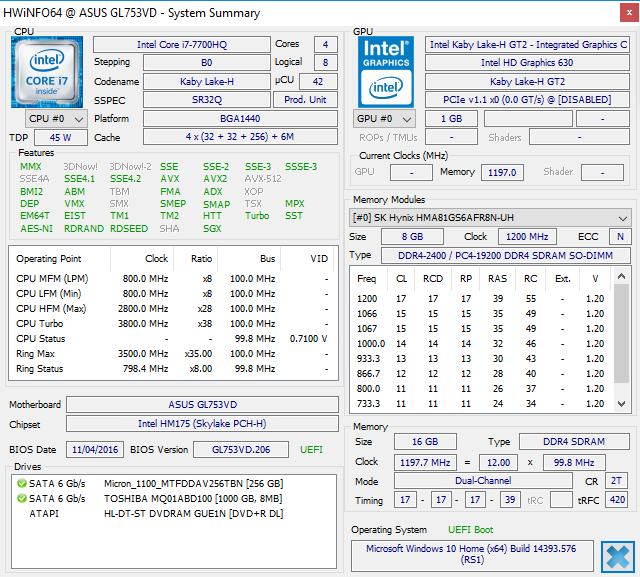Click the Intel HD Graphics 630 field
Viewport: 640px width, 577px height.
pos(527,63)
